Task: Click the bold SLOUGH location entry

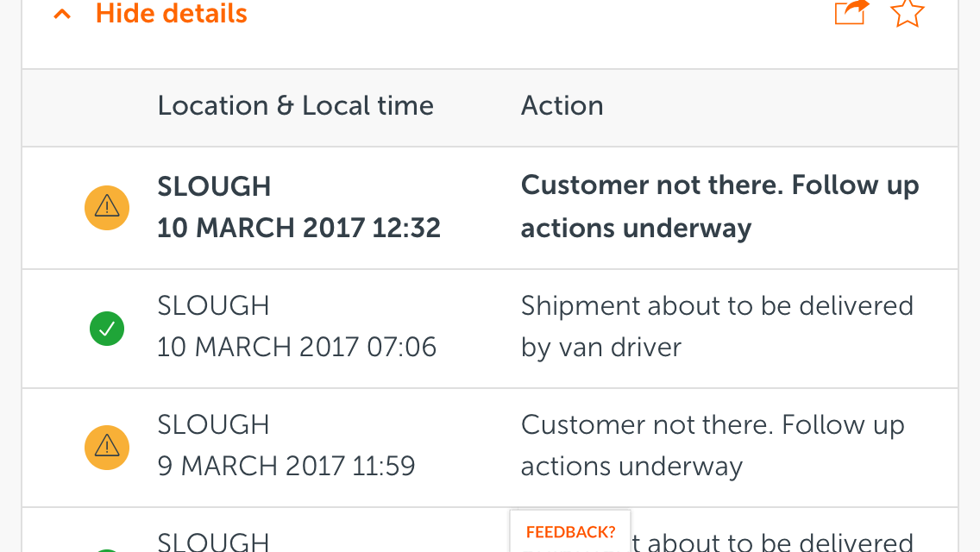Action: click(214, 186)
